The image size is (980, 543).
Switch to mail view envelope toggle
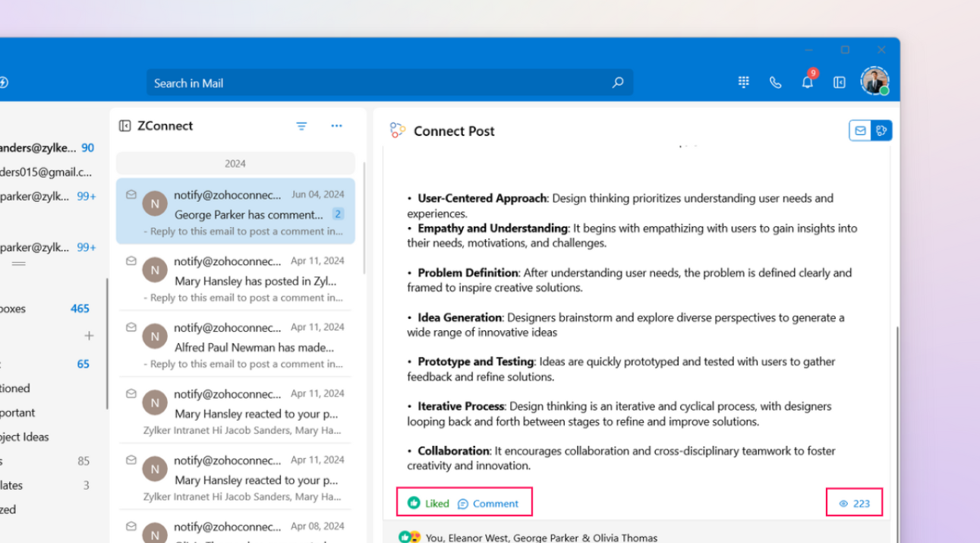860,131
